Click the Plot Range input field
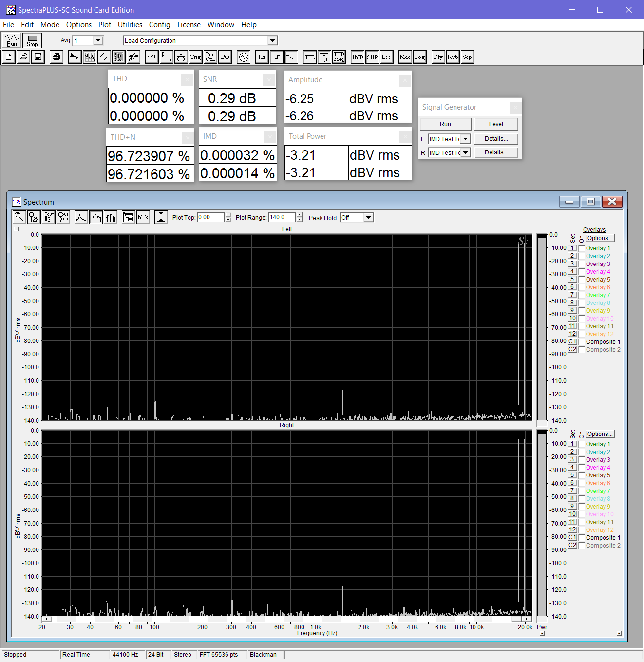Image resolution: width=644 pixels, height=662 pixels. [282, 218]
